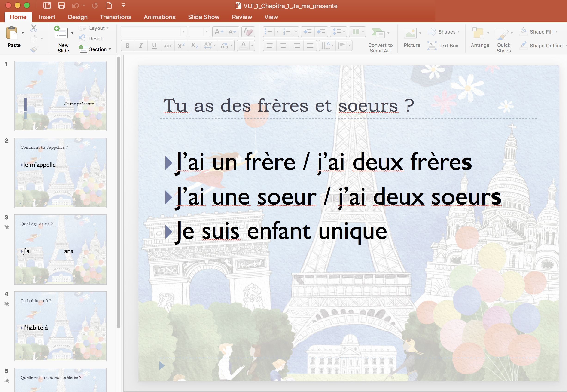
Task: Click the Format Painter brush icon
Action: point(34,49)
